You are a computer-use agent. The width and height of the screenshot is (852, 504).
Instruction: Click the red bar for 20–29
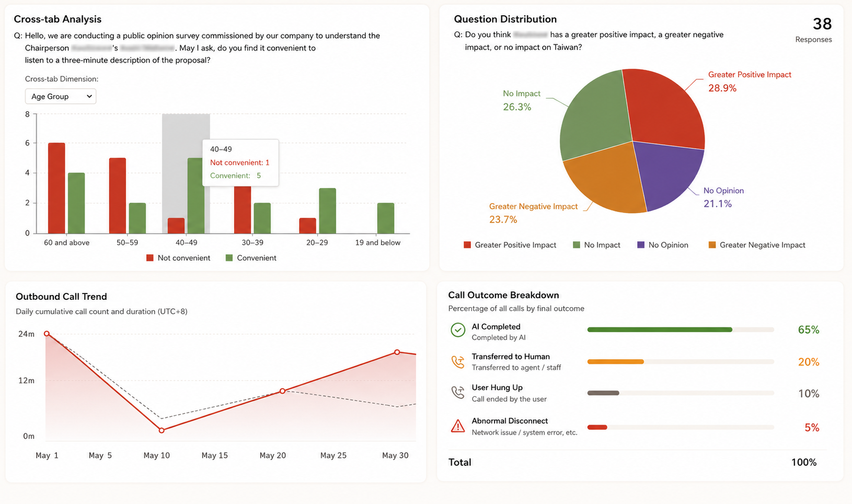coord(307,226)
